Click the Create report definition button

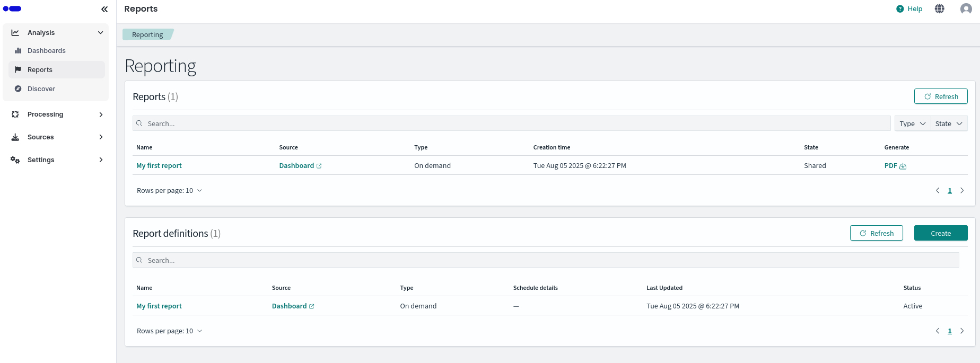click(940, 233)
